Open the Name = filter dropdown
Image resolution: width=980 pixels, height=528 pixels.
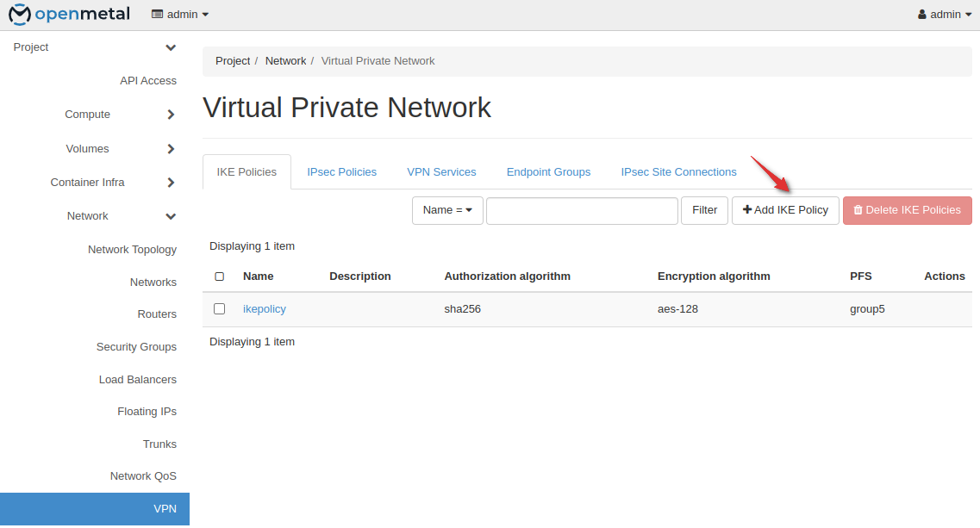447,210
